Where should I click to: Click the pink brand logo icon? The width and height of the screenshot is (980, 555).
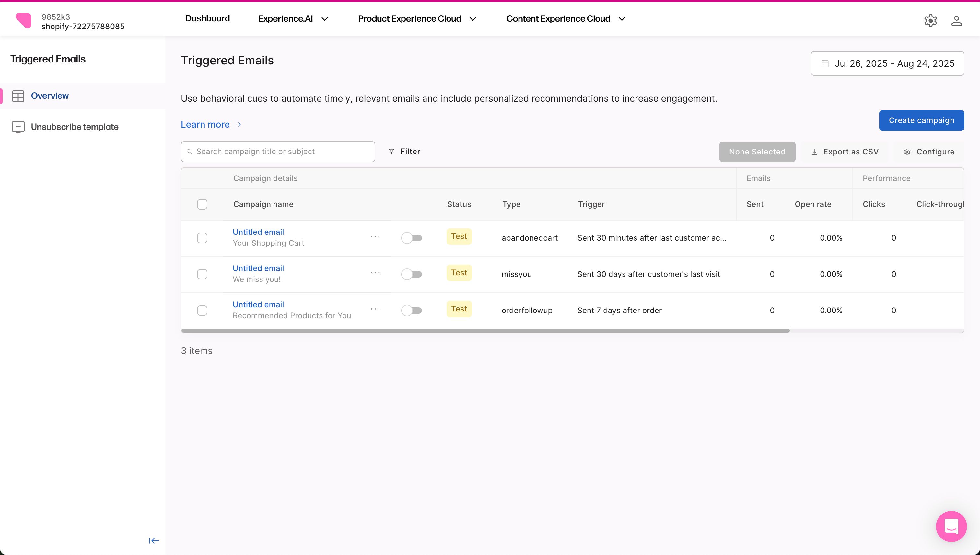pos(23,21)
